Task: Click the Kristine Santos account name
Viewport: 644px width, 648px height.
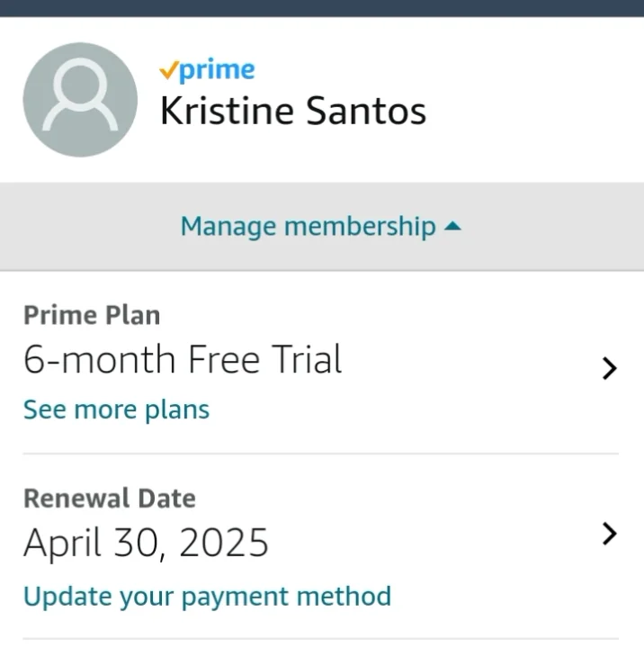Action: 293,111
